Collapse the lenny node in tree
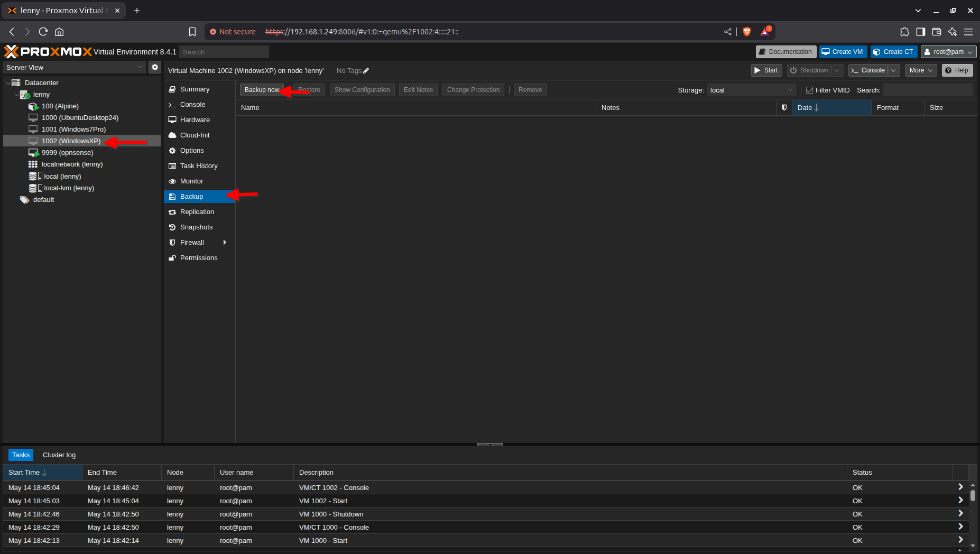This screenshot has height=554, width=980. click(x=16, y=95)
